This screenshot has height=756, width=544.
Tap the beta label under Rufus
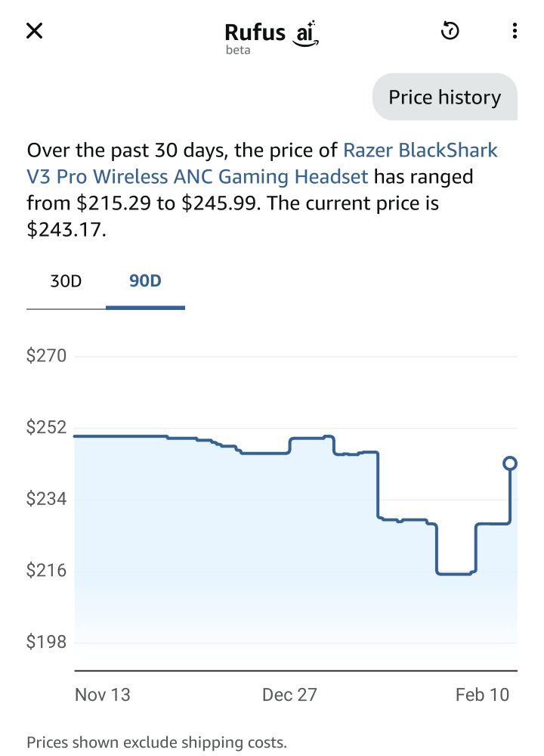[238, 51]
